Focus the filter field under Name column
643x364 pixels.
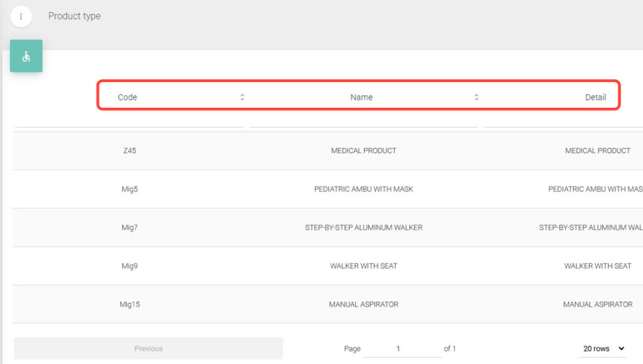363,121
